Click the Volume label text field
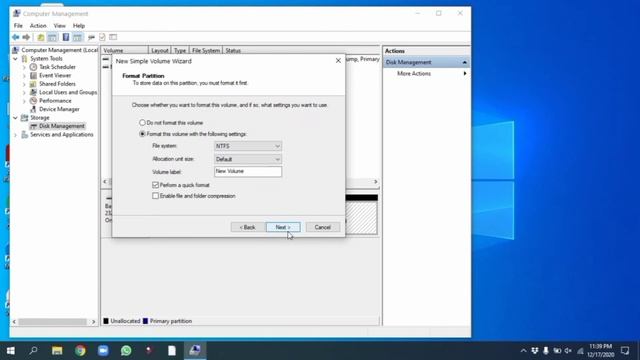The width and height of the screenshot is (640, 360). coord(248,171)
